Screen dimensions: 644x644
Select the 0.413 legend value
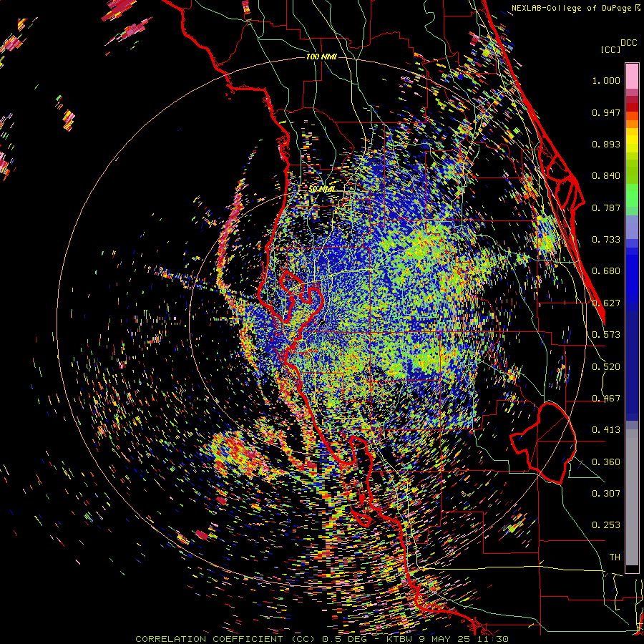(x=606, y=430)
